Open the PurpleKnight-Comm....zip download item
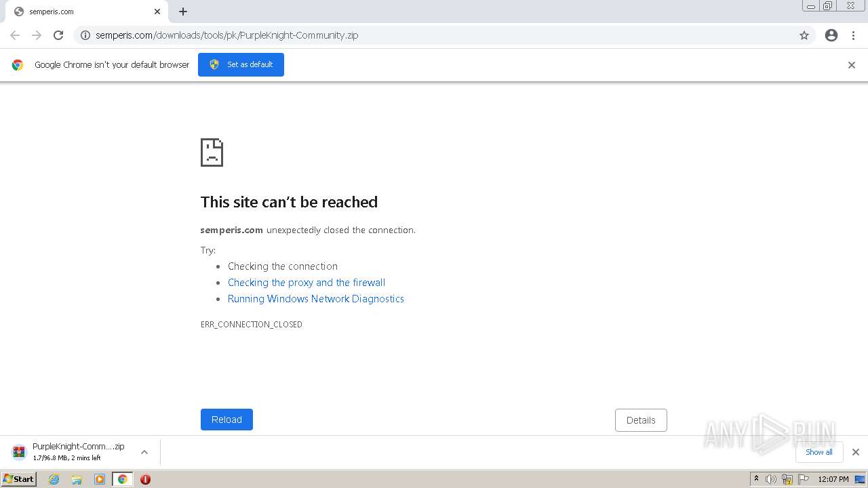 point(80,452)
